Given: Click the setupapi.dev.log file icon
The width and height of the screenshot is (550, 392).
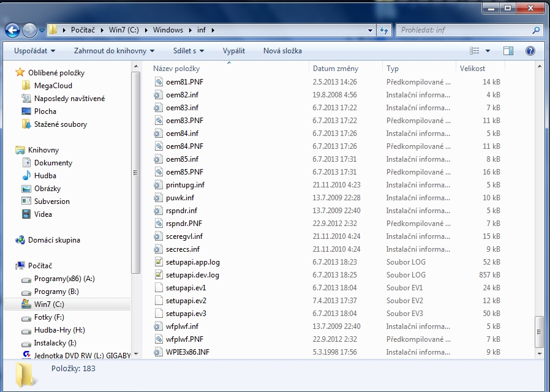Looking at the screenshot, I should pyautogui.click(x=159, y=275).
